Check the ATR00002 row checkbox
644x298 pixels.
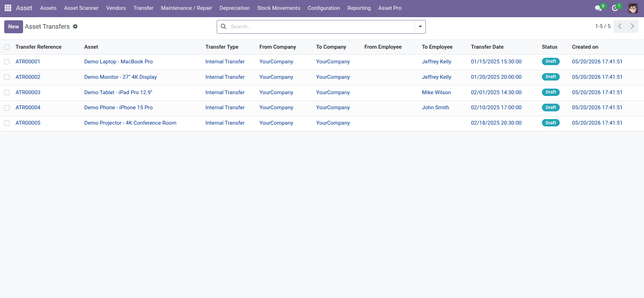[x=7, y=77]
